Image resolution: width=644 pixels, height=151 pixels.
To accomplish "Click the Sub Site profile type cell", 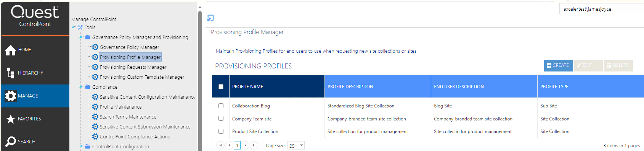I will tap(549, 106).
